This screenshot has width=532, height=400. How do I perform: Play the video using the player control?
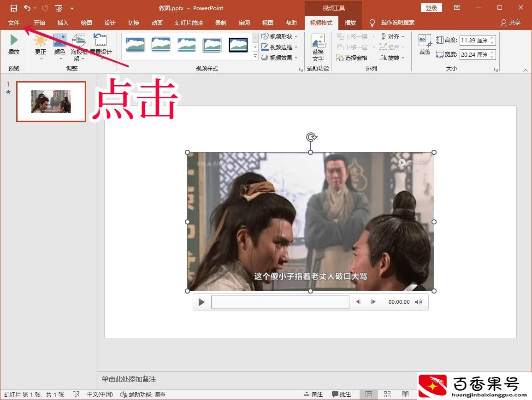pyautogui.click(x=201, y=302)
